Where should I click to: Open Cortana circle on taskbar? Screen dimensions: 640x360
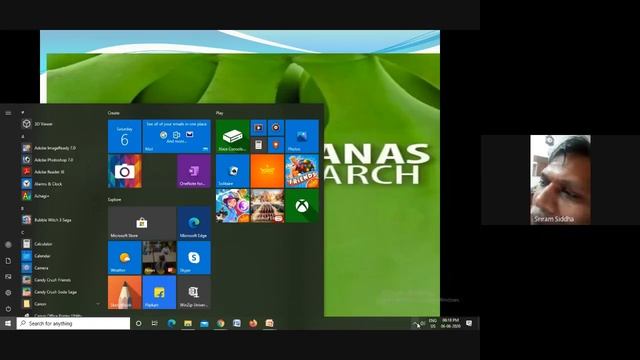point(138,323)
